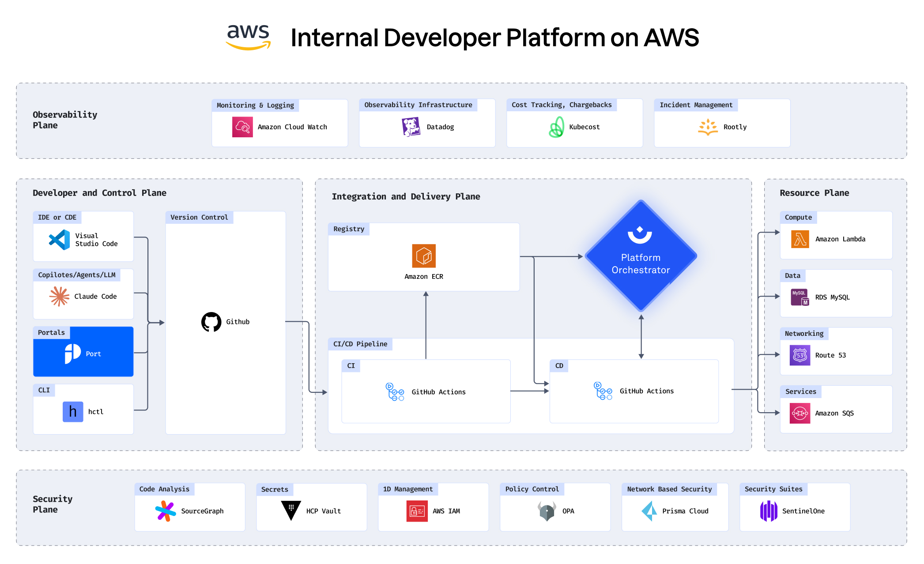
Task: Select the Amazon Cloud Watch icon
Action: (x=242, y=127)
